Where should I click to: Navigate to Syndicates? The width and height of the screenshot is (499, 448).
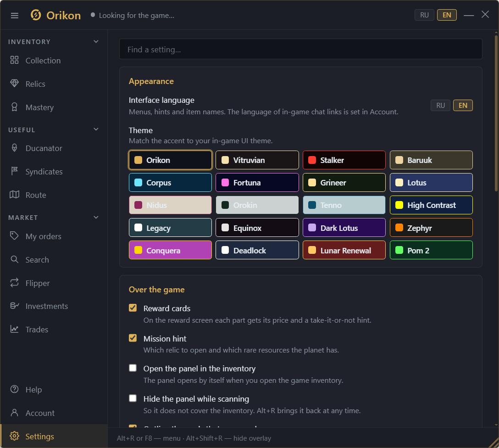point(54,172)
